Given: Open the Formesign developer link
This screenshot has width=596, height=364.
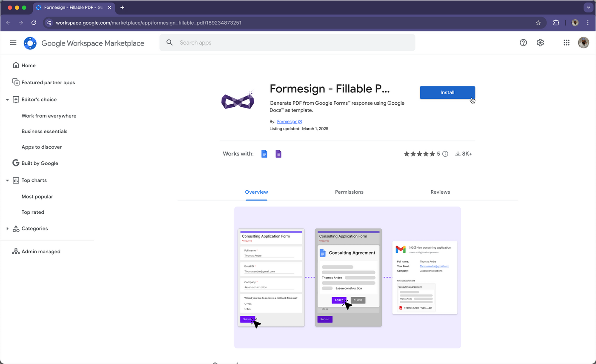Looking at the screenshot, I should (x=287, y=122).
